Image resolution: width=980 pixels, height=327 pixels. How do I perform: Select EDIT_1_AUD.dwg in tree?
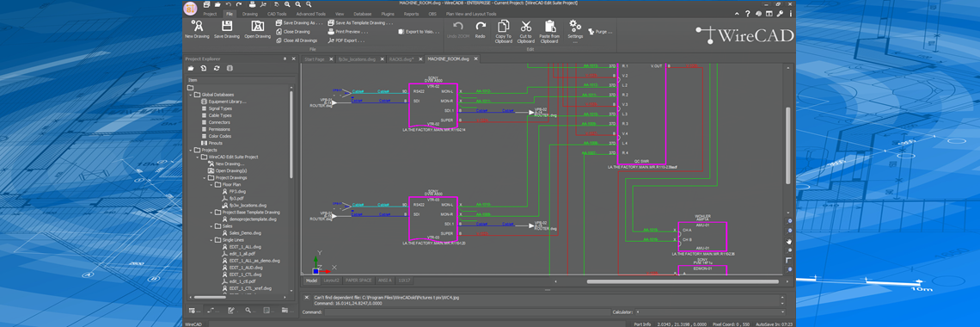click(x=246, y=267)
